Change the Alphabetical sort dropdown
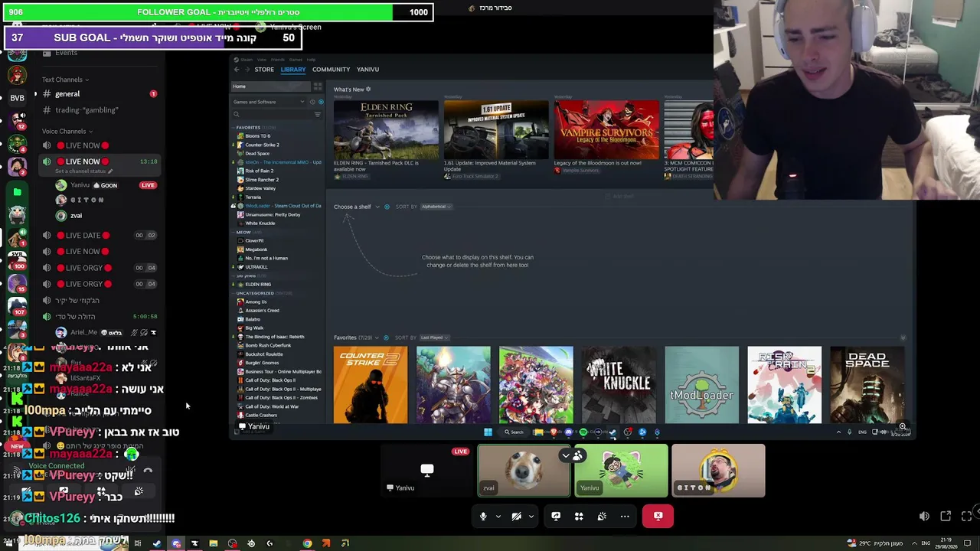Screen dimensions: 980x551 (x=437, y=207)
